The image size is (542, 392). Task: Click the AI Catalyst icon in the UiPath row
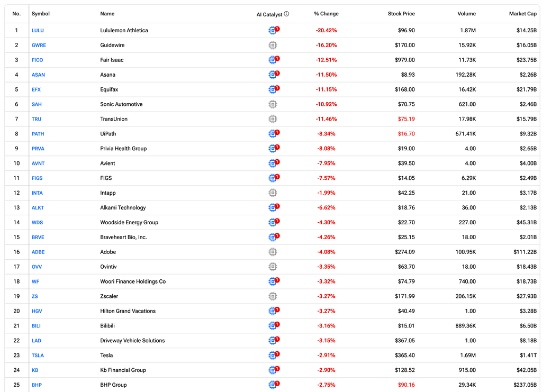click(274, 134)
